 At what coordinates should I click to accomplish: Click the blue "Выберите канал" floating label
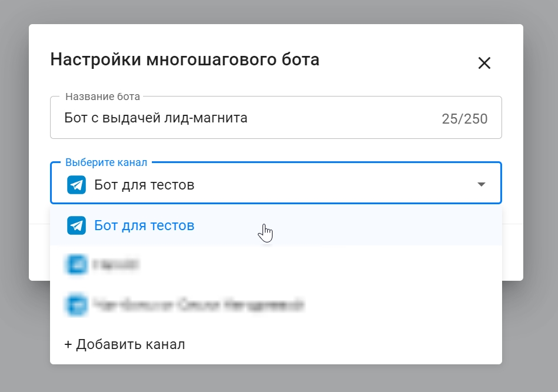click(106, 162)
